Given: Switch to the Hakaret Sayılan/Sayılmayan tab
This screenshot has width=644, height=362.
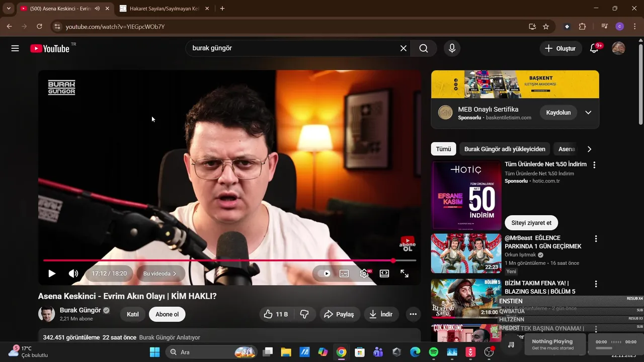Looking at the screenshot, I should coord(164,9).
